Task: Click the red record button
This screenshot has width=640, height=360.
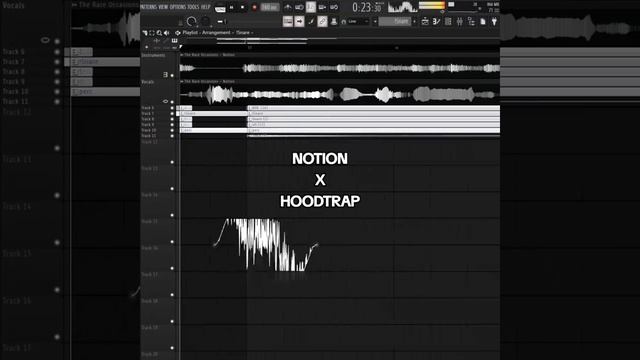Action: (254, 7)
